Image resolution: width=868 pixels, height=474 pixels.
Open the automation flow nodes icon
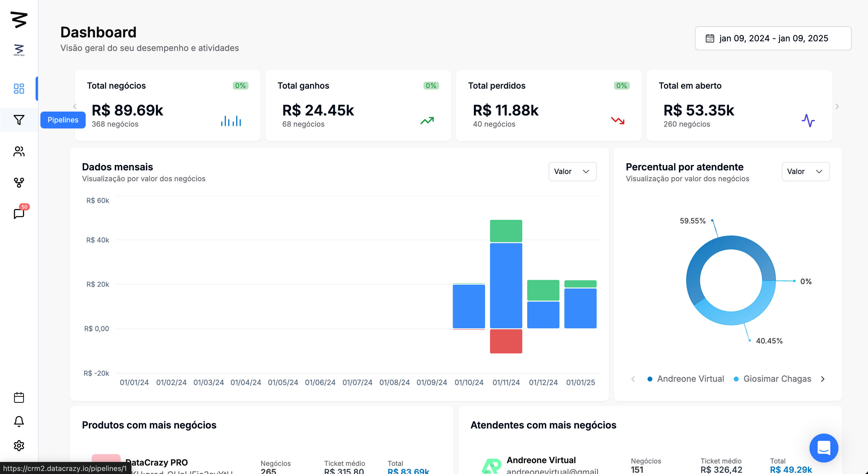point(19,183)
